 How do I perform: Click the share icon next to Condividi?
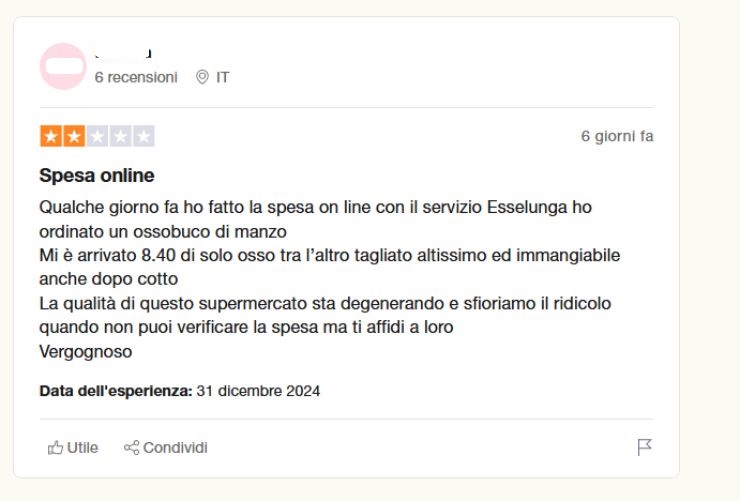(131, 448)
